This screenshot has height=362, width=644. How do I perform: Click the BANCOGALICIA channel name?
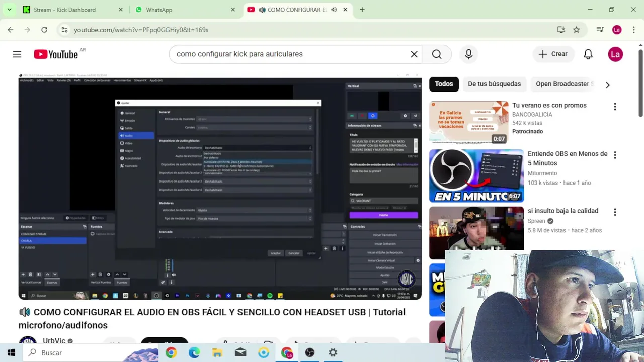(532, 115)
